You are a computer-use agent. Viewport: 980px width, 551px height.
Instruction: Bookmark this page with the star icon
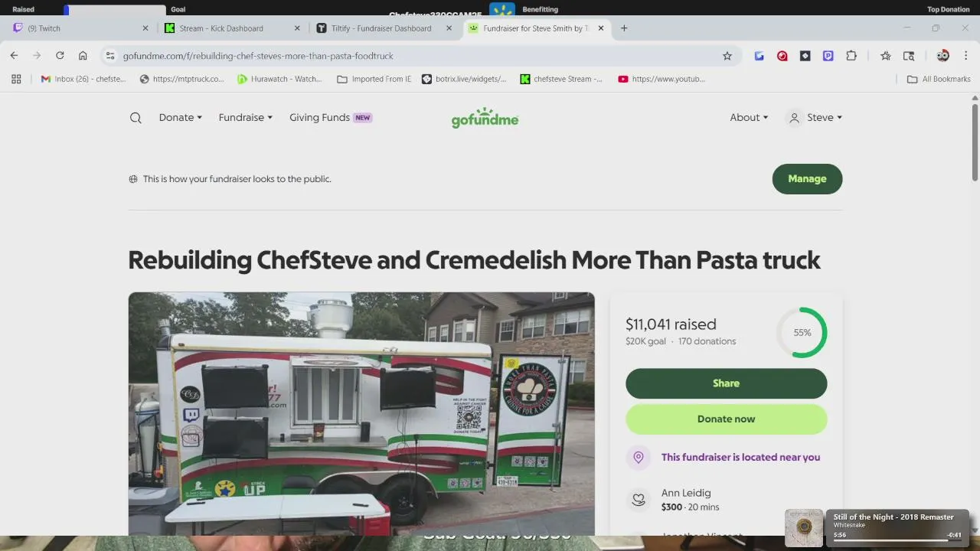pos(727,56)
